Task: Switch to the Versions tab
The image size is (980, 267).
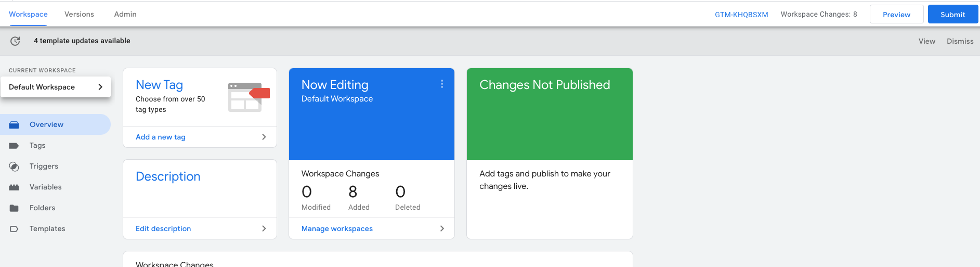Action: coord(79,14)
